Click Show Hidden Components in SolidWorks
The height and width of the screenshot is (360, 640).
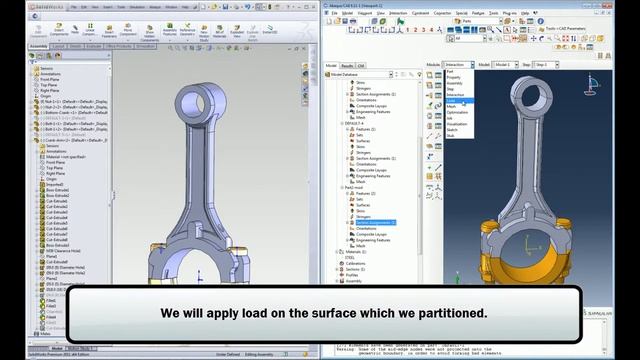coord(150,33)
